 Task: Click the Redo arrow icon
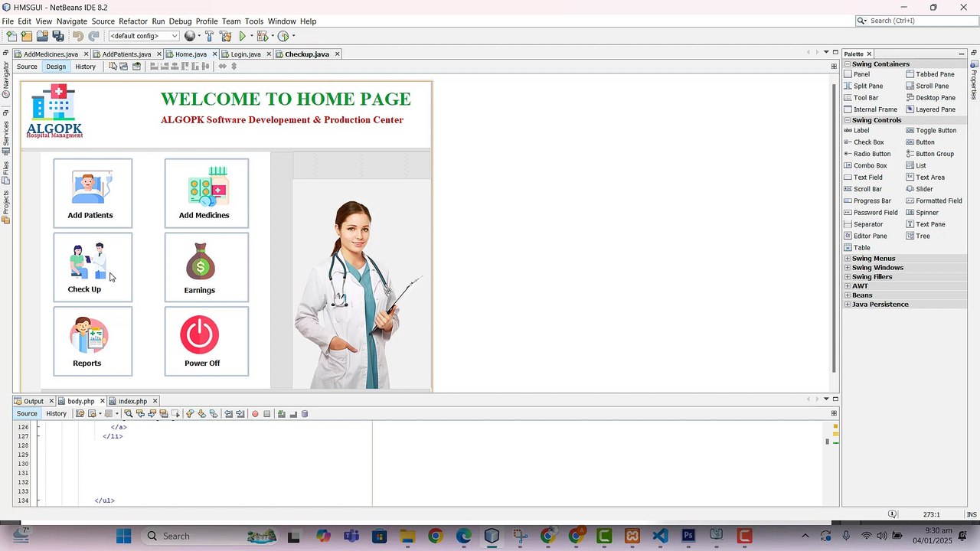point(93,36)
